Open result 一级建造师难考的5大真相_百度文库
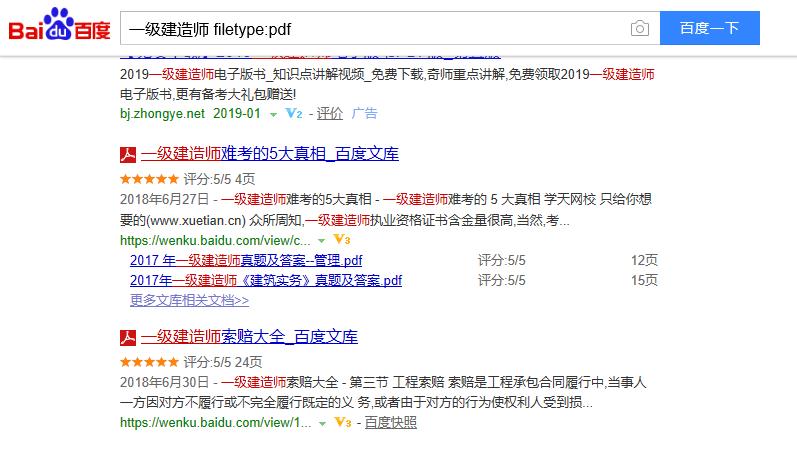This screenshot has height=449, width=797. [270, 154]
